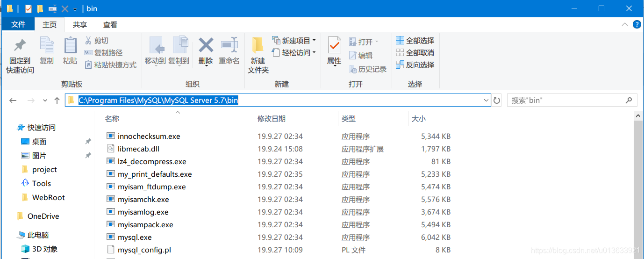Click the quick access toolbar Properties checkmark icon
Viewport: 644px width, 259px height.
point(29,8)
